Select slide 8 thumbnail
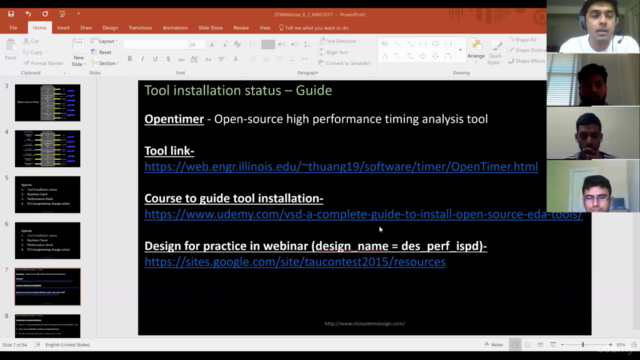 point(48,326)
